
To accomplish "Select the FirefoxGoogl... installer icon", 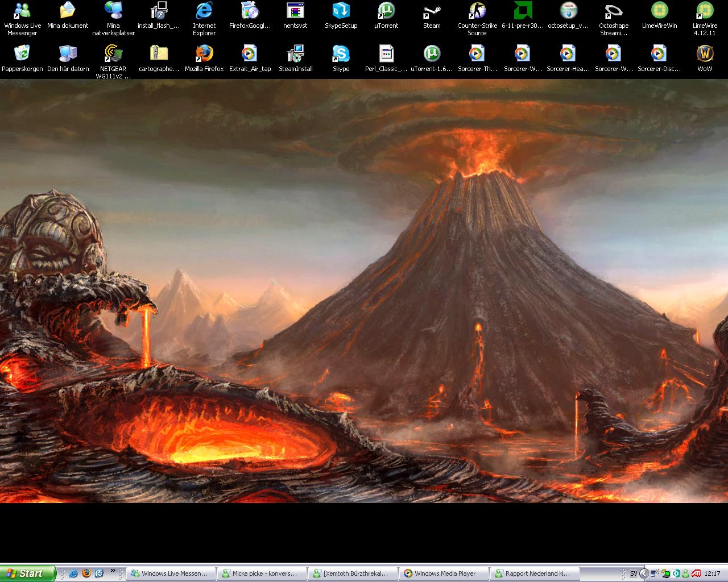I will click(x=250, y=15).
